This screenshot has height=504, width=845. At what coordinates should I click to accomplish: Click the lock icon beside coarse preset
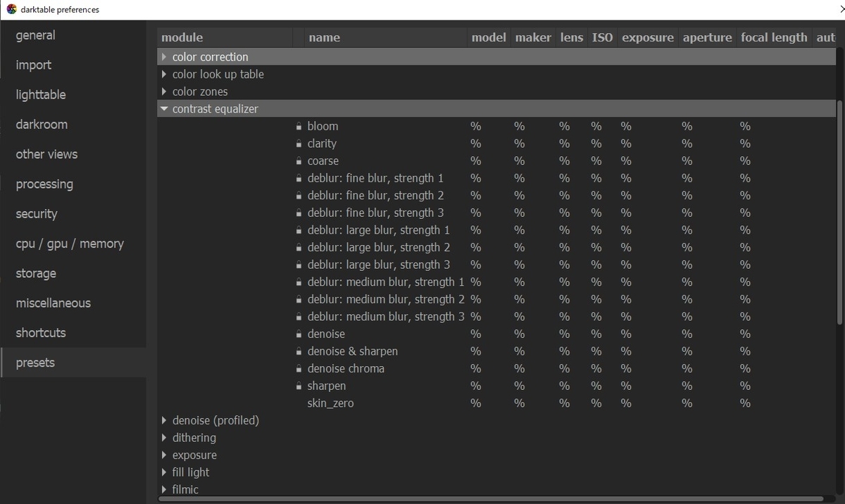pos(299,161)
